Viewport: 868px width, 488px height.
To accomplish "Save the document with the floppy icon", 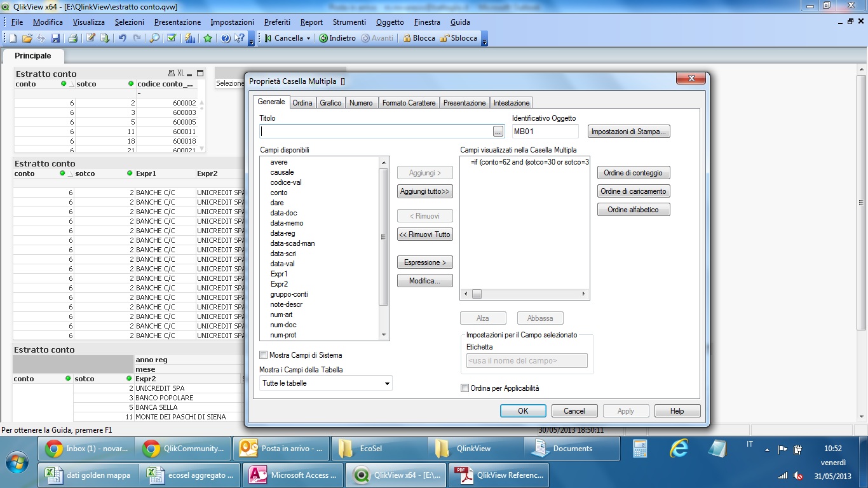I will [55, 38].
